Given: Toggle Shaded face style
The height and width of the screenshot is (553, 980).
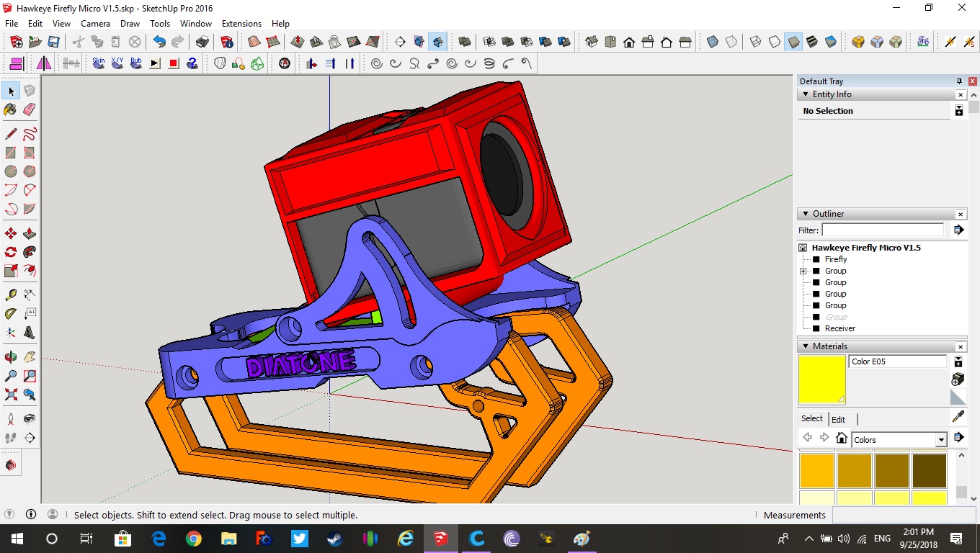Looking at the screenshot, I should point(793,42).
